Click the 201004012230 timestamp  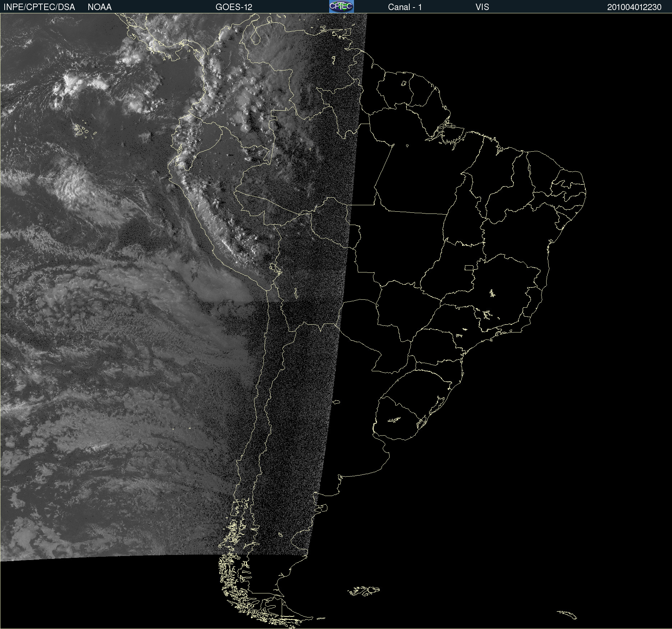(x=634, y=7)
